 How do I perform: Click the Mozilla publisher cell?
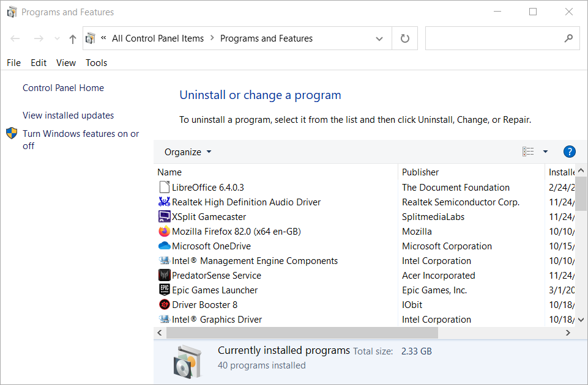click(417, 232)
